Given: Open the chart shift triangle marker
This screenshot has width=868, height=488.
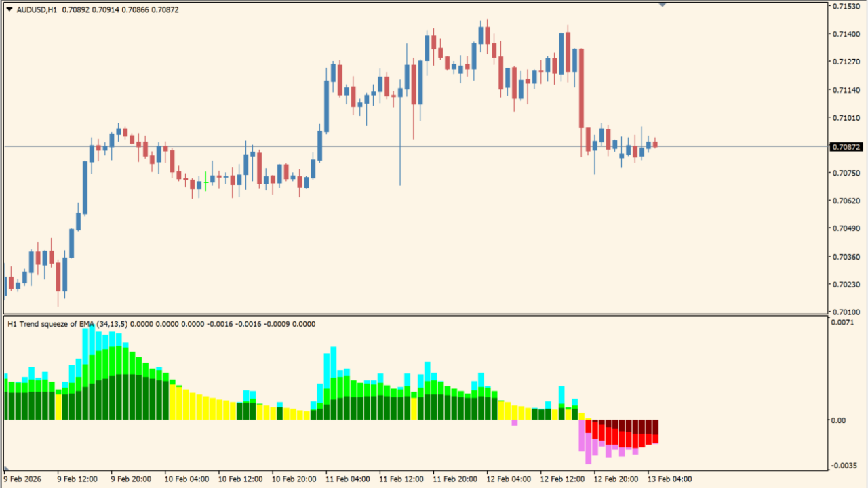Looking at the screenshot, I should click(x=663, y=4).
